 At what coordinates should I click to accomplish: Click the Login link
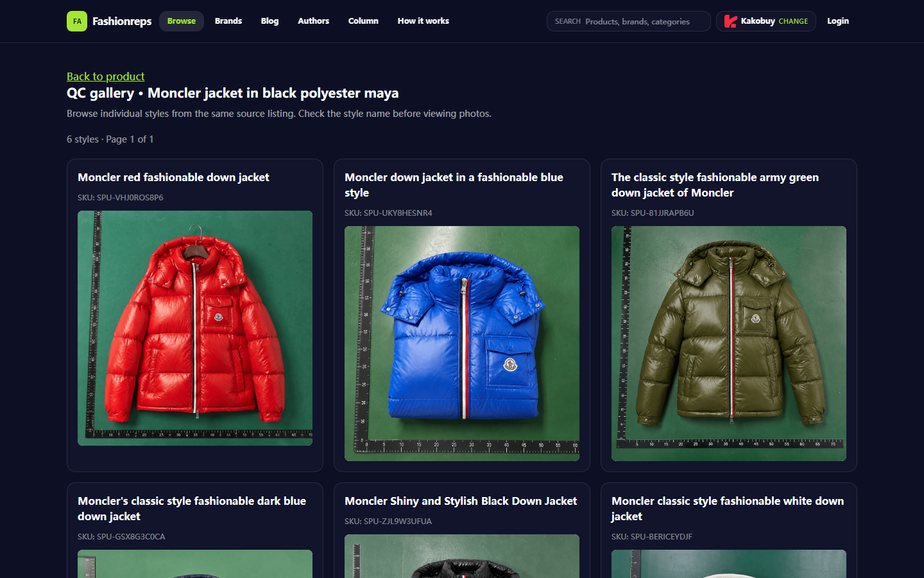pos(838,21)
